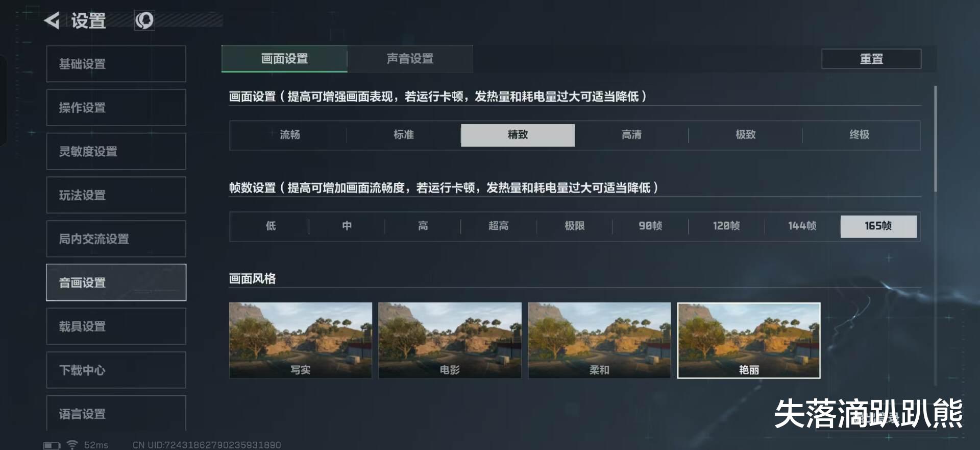Click the round logo icon next to 设置
Screen dimensions: 980x450
click(x=144, y=20)
